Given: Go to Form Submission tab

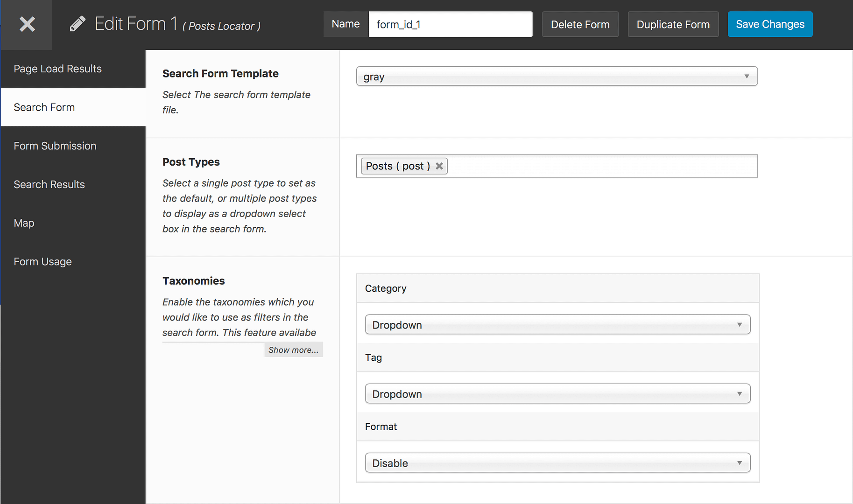Looking at the screenshot, I should pos(55,146).
